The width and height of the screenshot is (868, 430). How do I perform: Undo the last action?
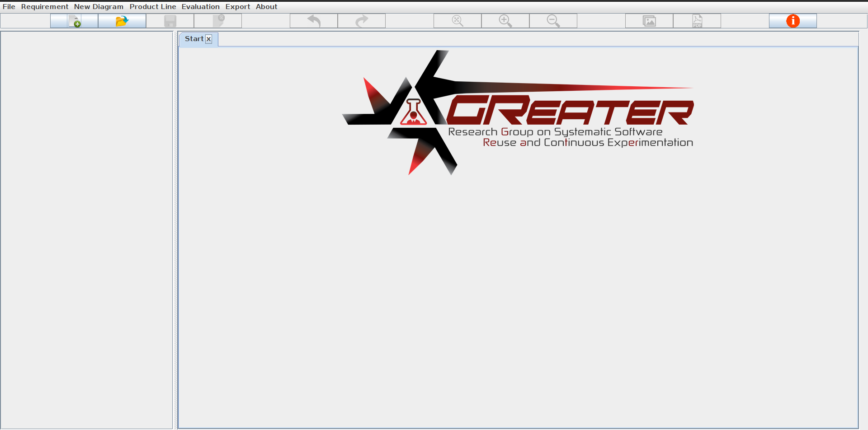pyautogui.click(x=313, y=20)
